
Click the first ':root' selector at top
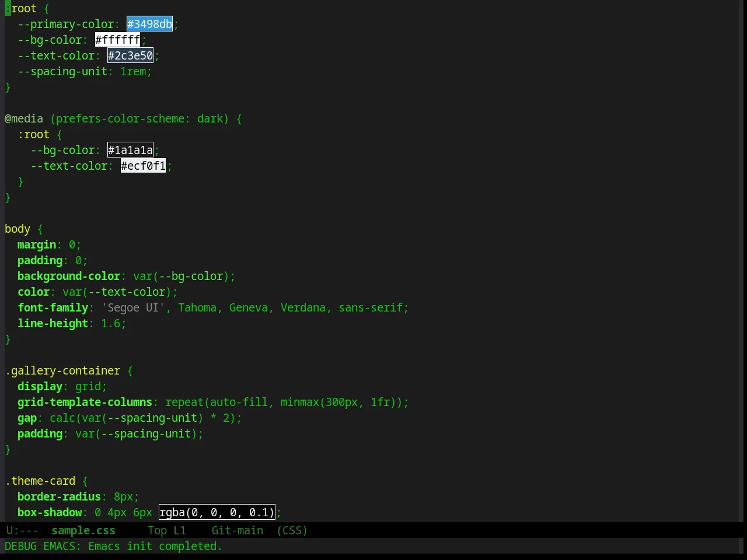tap(21, 8)
